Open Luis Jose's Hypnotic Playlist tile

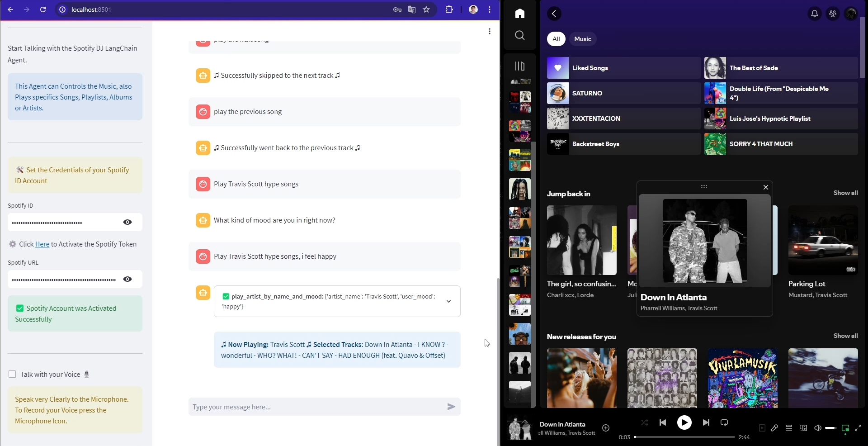(x=781, y=119)
